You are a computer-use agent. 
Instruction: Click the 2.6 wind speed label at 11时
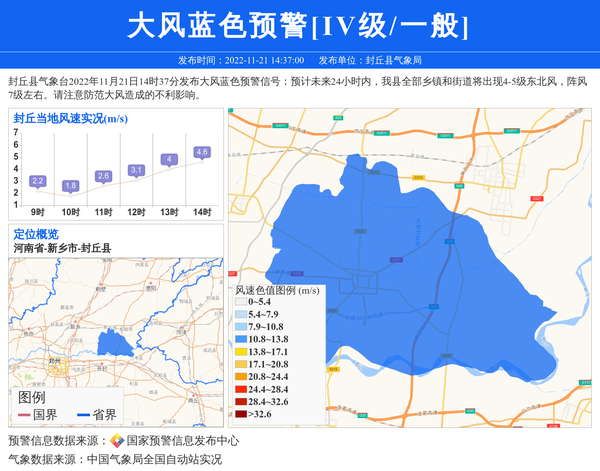point(103,176)
